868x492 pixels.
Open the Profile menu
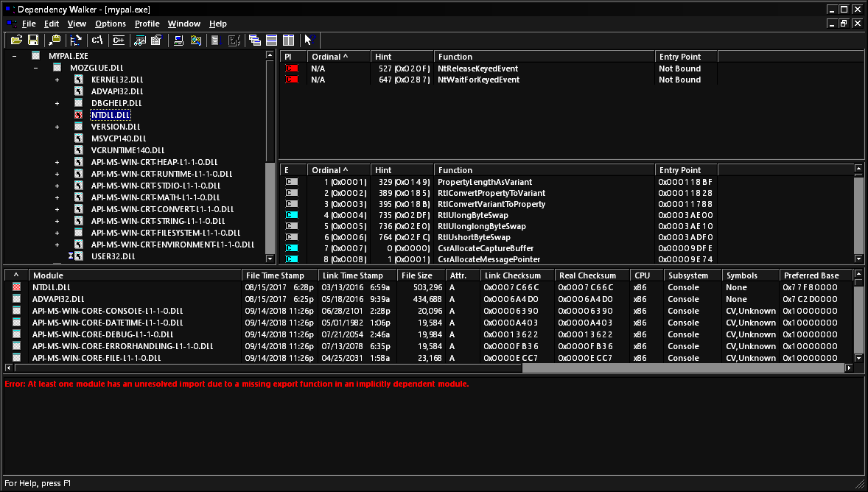147,24
